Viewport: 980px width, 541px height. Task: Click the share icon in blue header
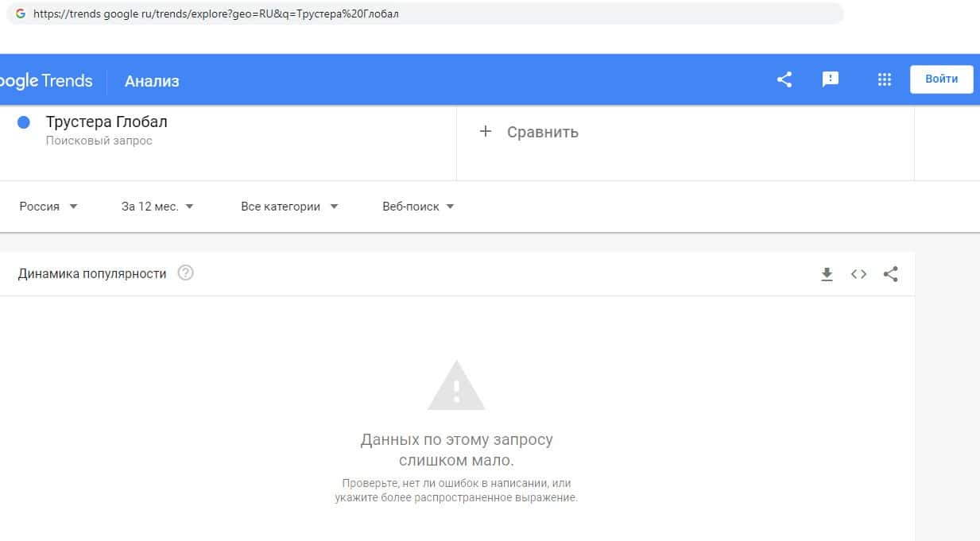point(784,79)
